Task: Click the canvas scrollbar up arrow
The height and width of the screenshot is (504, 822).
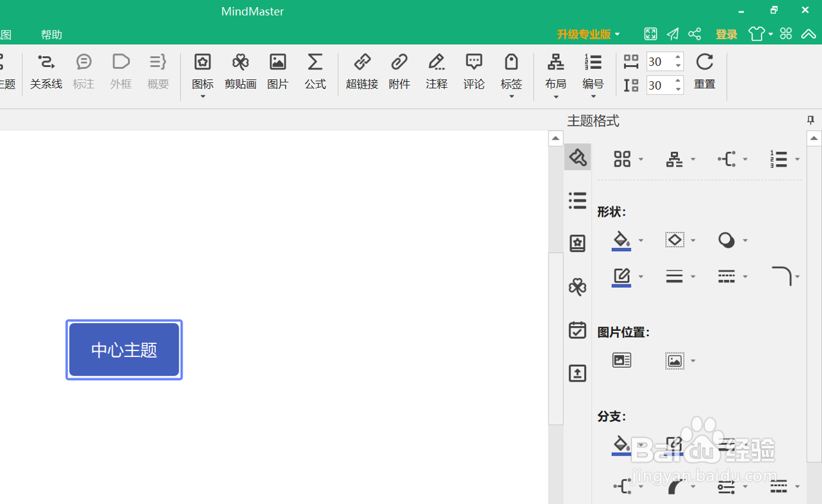Action: (x=556, y=139)
